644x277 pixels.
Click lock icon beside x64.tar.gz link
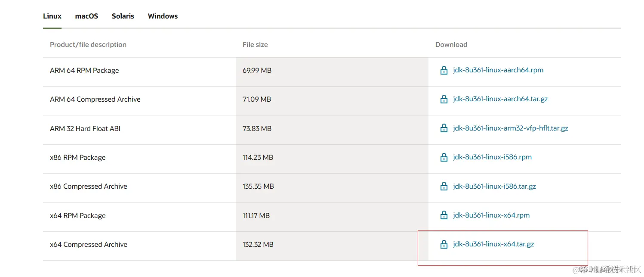444,244
